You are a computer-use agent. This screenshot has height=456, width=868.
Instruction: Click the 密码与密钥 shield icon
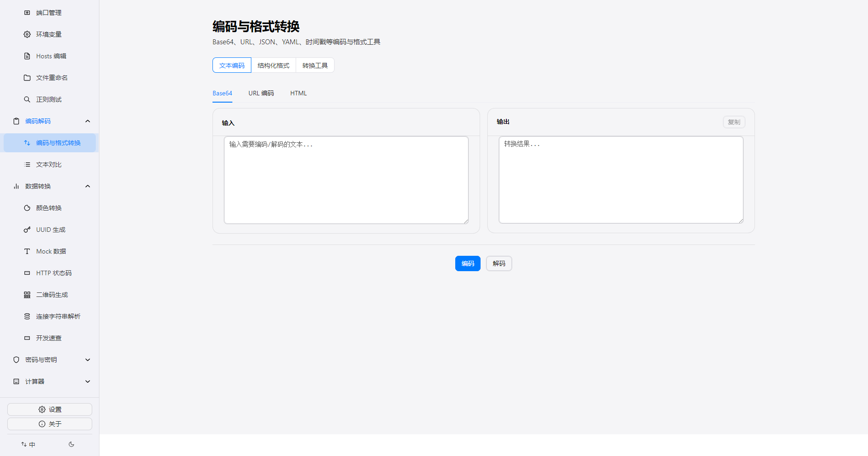click(x=16, y=360)
